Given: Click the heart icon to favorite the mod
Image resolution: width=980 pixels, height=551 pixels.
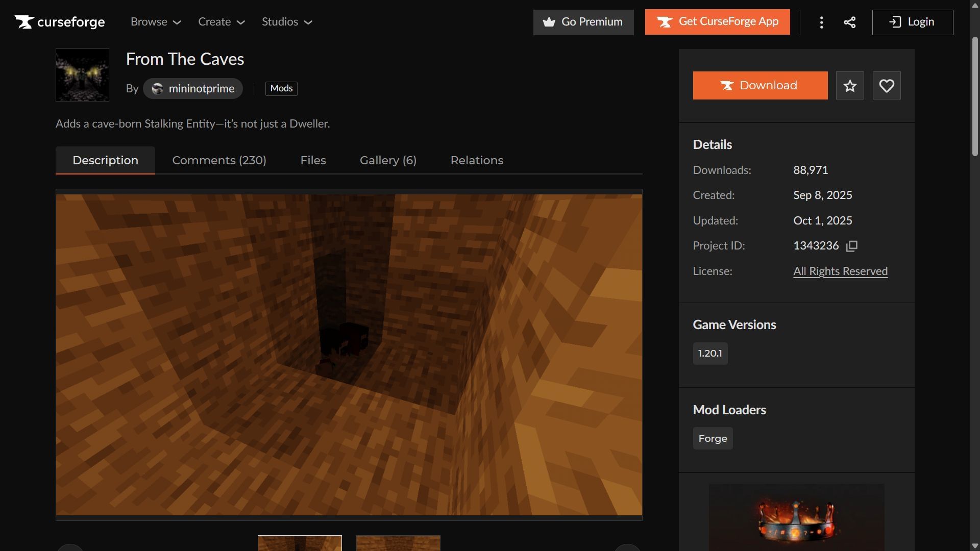Looking at the screenshot, I should pyautogui.click(x=887, y=86).
